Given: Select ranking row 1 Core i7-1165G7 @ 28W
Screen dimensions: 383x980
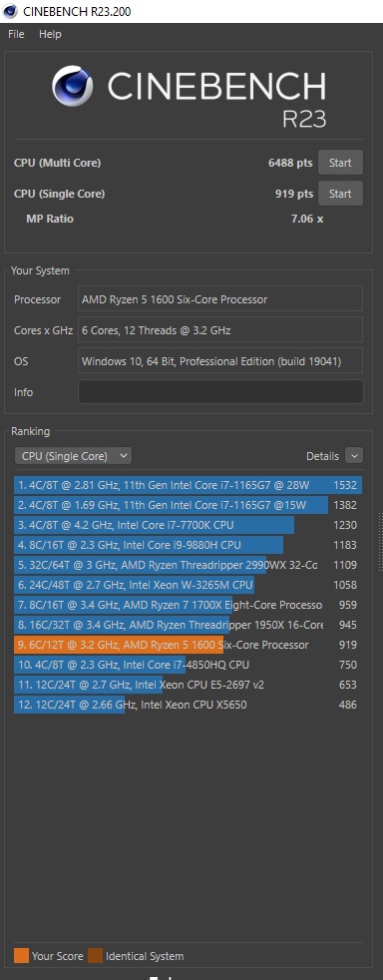Looking at the screenshot, I should coord(189,485).
